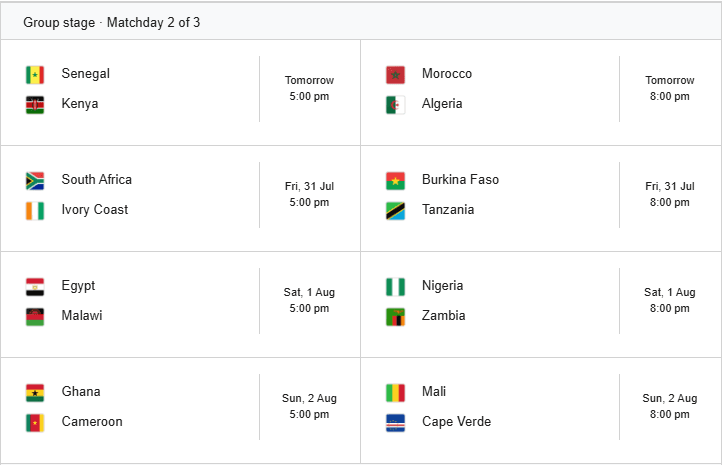Select the Ivory Coast team name
This screenshot has width=722, height=465.
point(95,209)
